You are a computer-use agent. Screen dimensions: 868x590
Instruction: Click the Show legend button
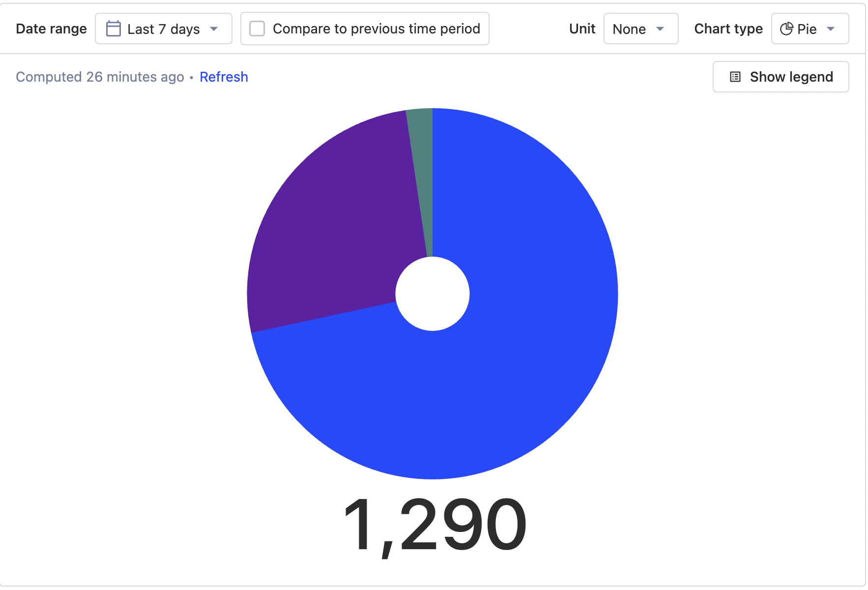click(781, 77)
